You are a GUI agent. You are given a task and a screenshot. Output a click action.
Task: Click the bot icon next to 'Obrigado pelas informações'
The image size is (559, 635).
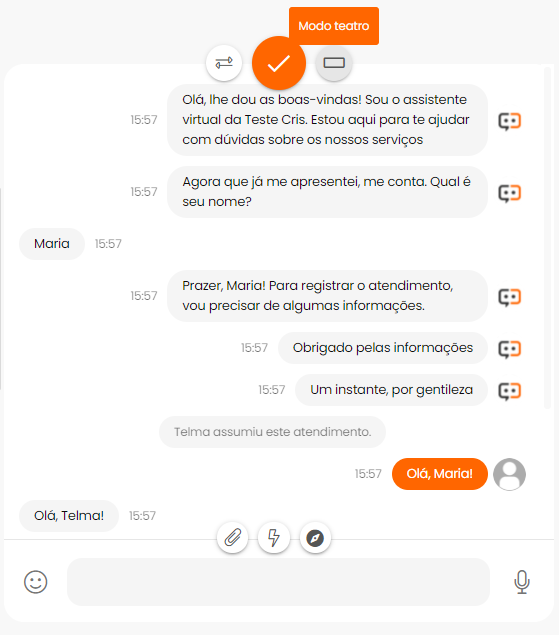tap(509, 349)
